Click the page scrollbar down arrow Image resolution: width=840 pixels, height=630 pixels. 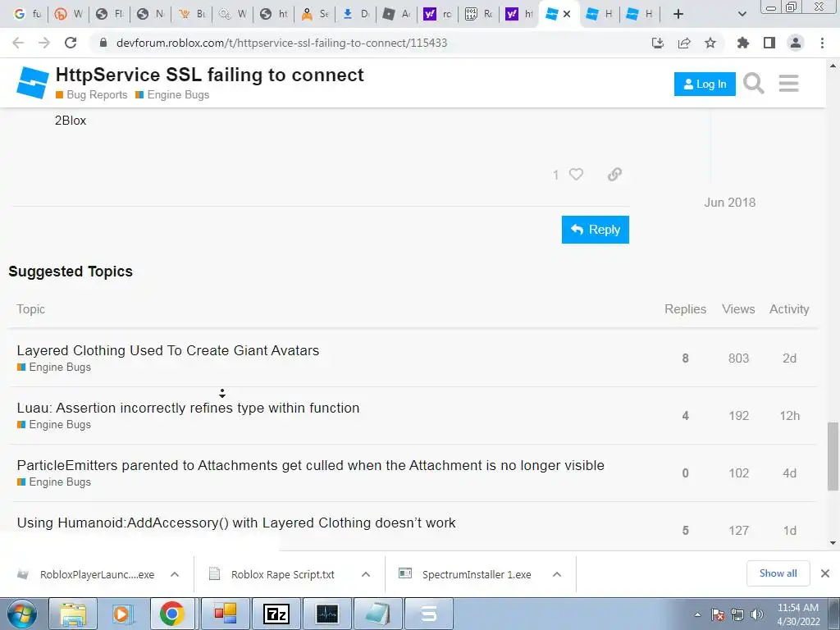[833, 543]
